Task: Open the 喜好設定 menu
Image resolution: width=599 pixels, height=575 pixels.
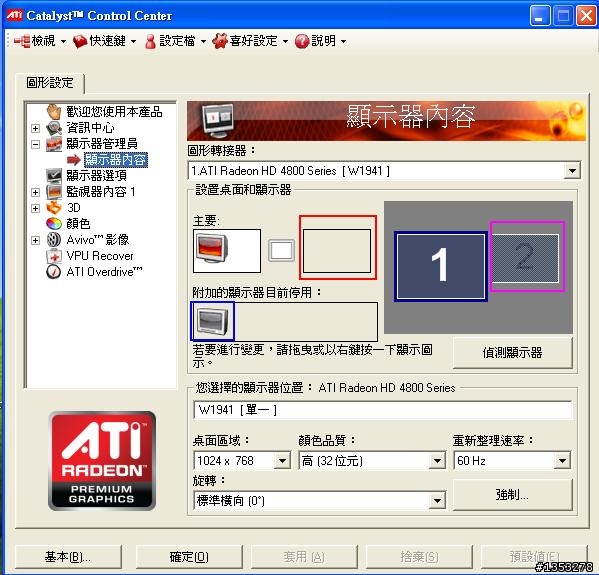Action: (250, 41)
